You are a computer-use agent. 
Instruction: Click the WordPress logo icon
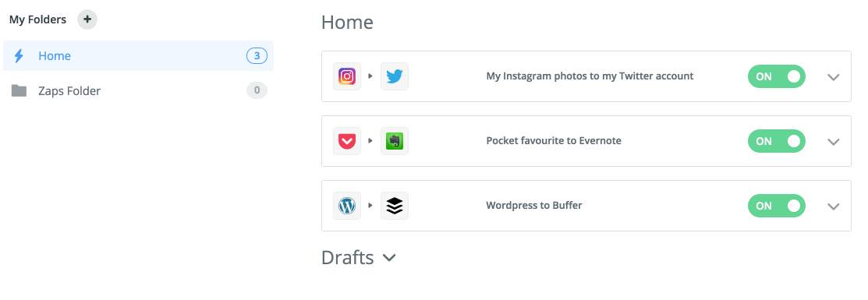[x=347, y=206]
